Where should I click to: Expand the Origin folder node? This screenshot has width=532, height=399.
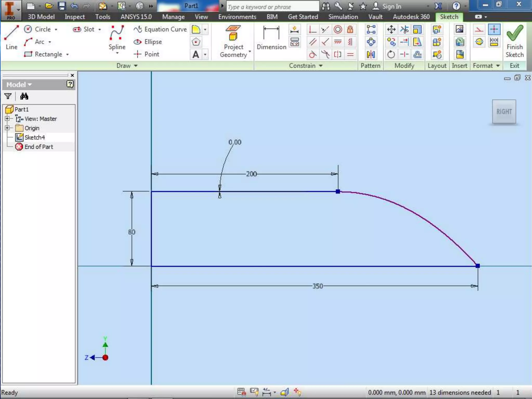point(7,128)
